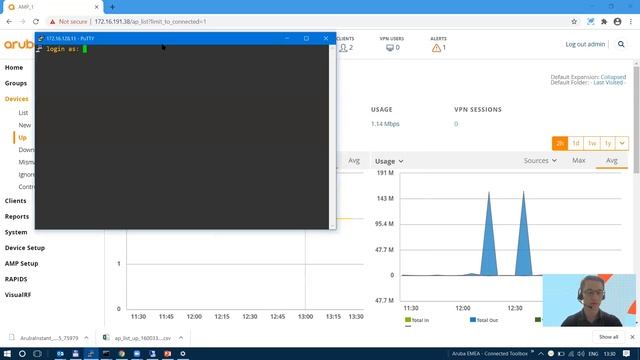Click the Chrome address bar URL
The image size is (640, 360).
(151, 22)
